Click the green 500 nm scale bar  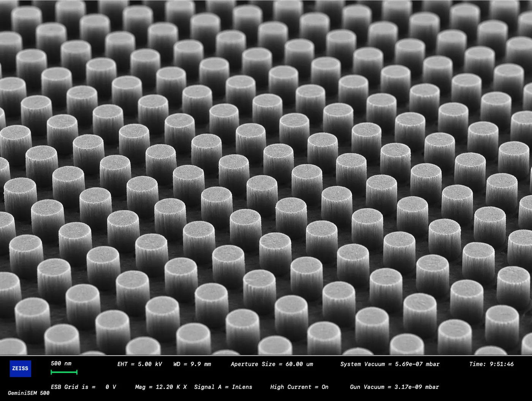(x=64, y=372)
